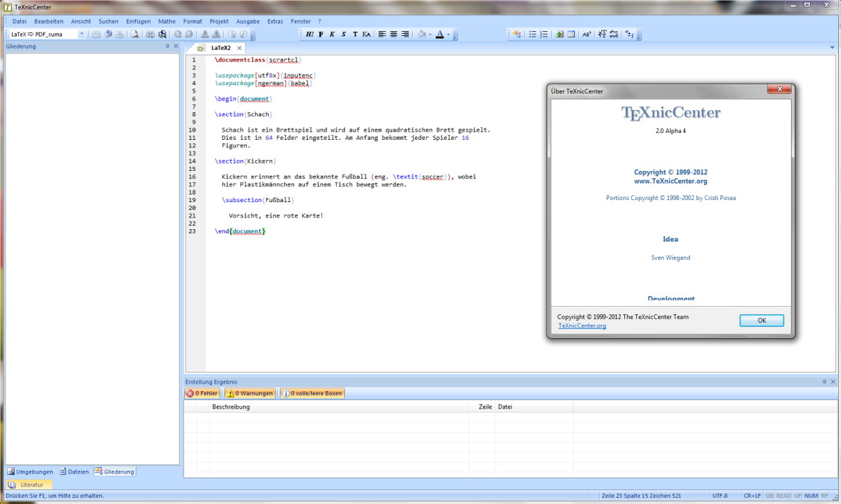This screenshot has width=841, height=504.
Task: Click the \section{Kickern} line in the editor
Action: [x=246, y=161]
